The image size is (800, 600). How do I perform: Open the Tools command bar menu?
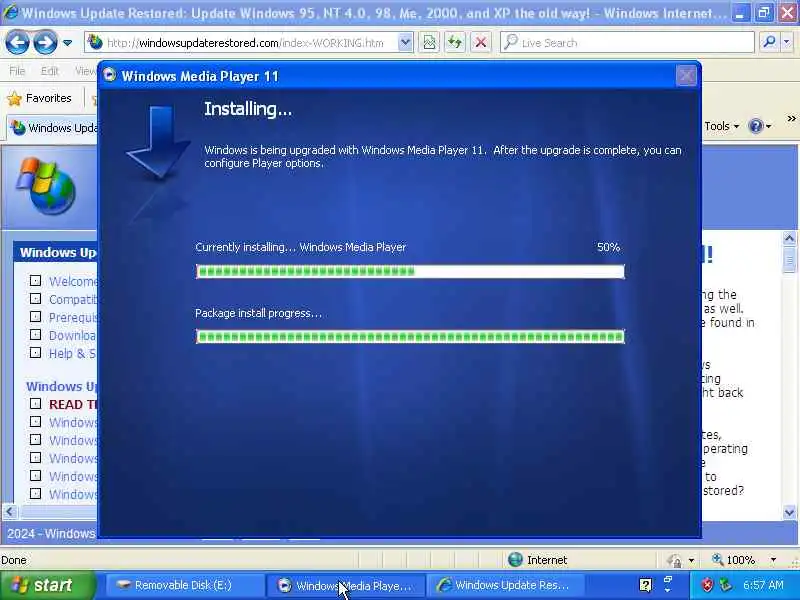721,126
